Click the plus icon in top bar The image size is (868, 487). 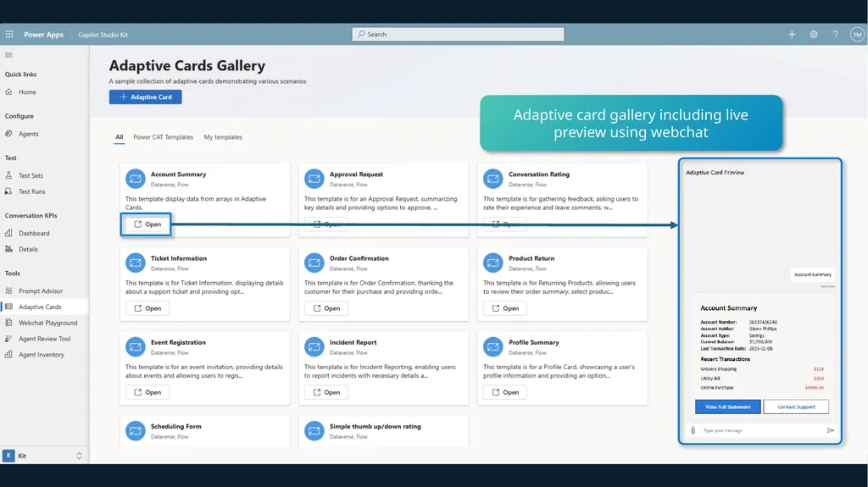[792, 35]
